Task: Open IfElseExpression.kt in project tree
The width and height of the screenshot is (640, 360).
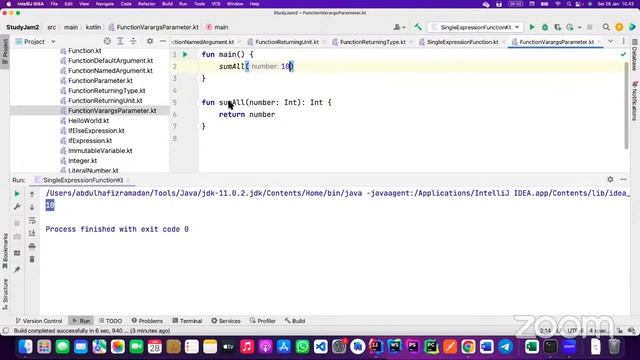Action: 96,131
